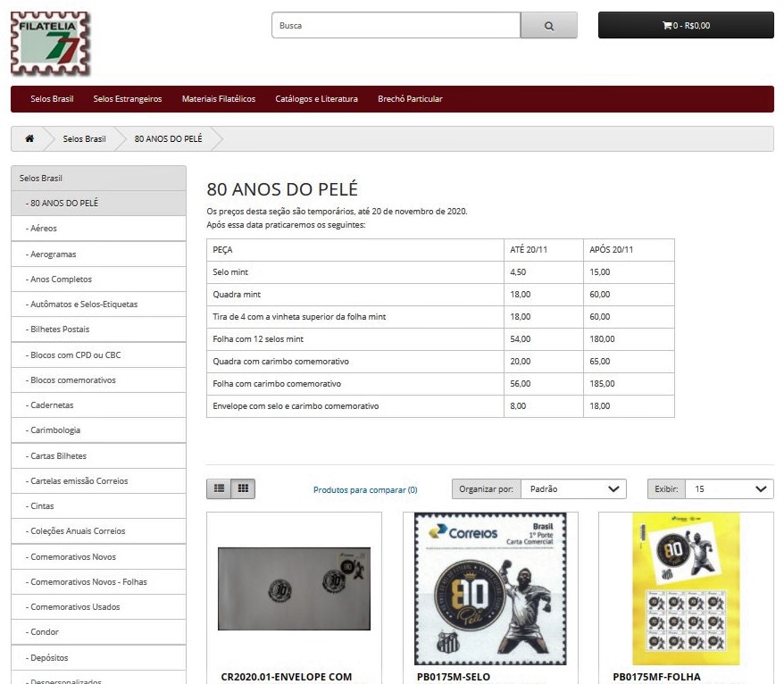Open Brechó Particular menu item
Image resolution: width=784 pixels, height=684 pixels.
coord(410,99)
